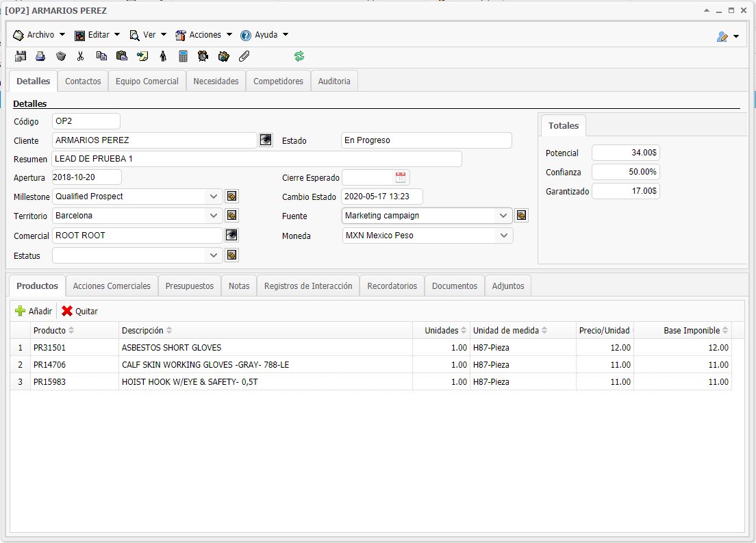Image resolution: width=756 pixels, height=543 pixels.
Task: Expand the Estatus dropdown list
Action: point(214,255)
